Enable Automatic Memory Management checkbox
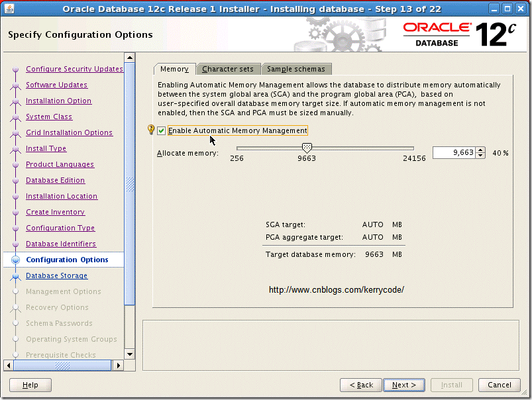Screen dimensions: 532x400 162,130
